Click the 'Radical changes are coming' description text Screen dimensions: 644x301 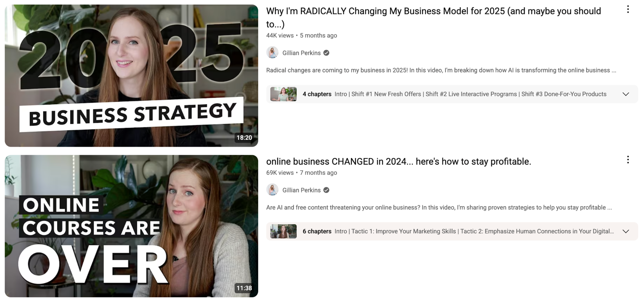(441, 70)
